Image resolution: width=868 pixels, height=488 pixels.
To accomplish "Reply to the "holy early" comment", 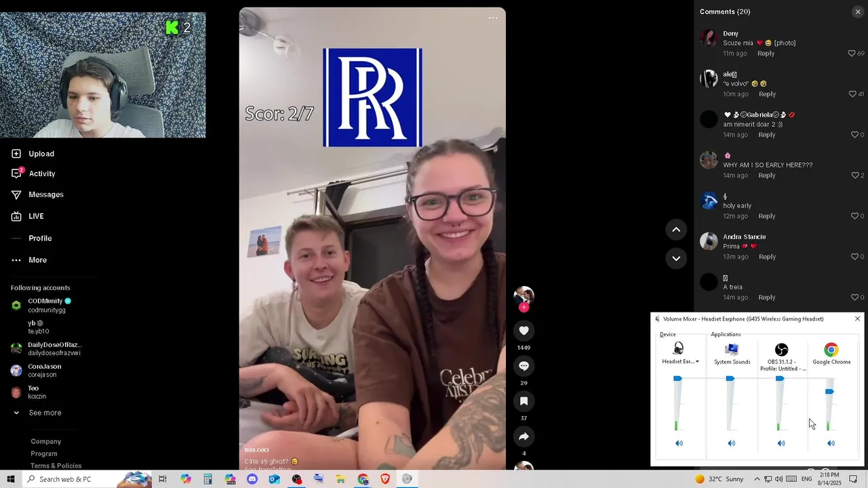I will click(x=766, y=216).
